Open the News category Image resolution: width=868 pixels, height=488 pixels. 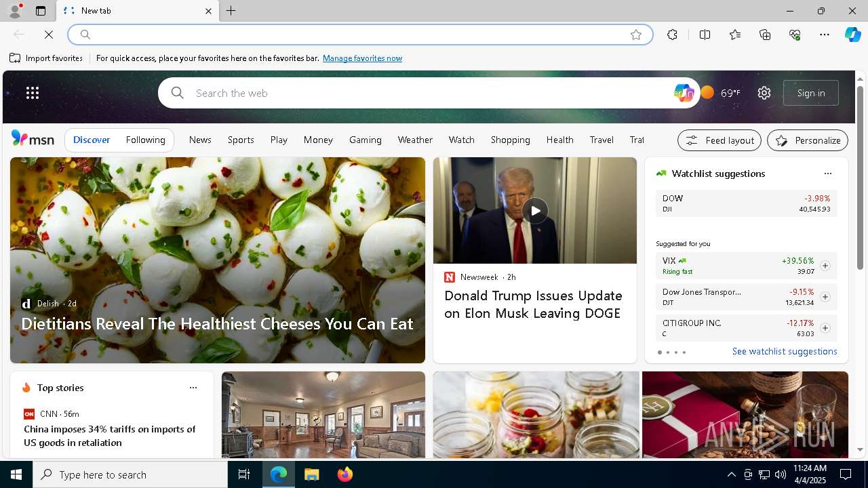(200, 140)
